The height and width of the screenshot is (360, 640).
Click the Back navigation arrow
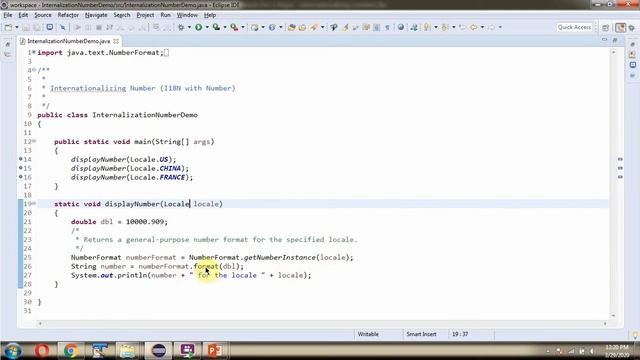tap(473, 27)
